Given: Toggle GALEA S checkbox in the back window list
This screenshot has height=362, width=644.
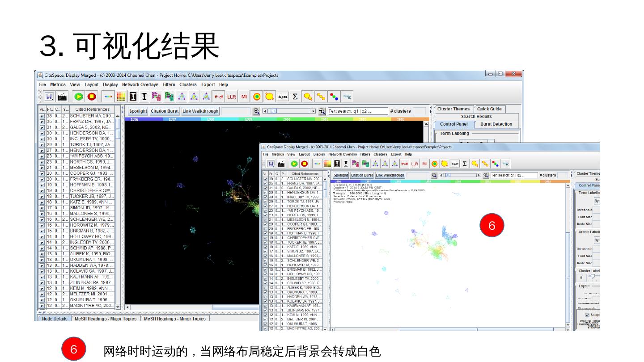Looking at the screenshot, I should [42, 127].
